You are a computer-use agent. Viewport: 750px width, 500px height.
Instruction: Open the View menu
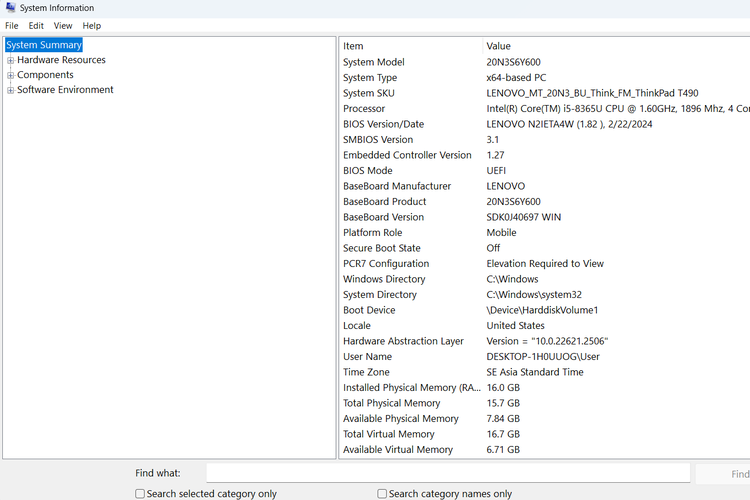63,25
